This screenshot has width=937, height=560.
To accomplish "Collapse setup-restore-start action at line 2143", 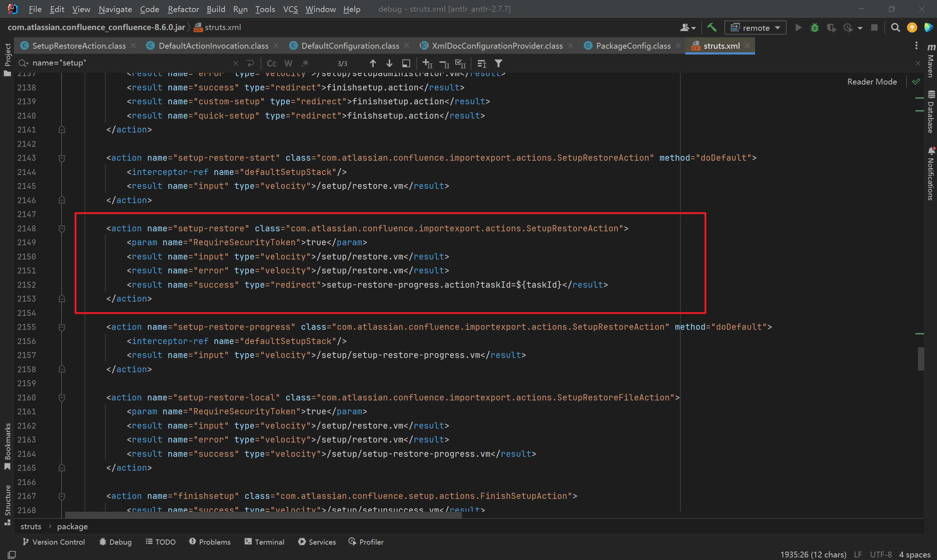I will [62, 158].
